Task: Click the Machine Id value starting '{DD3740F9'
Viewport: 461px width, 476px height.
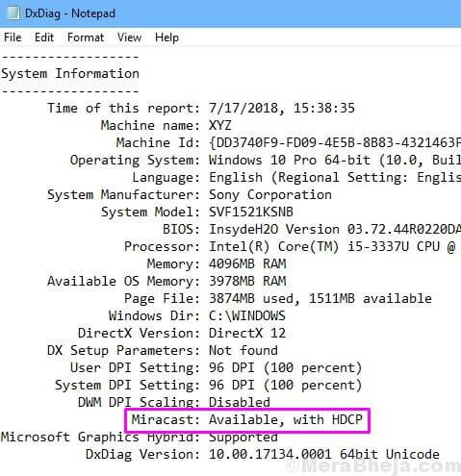Action: pos(335,142)
